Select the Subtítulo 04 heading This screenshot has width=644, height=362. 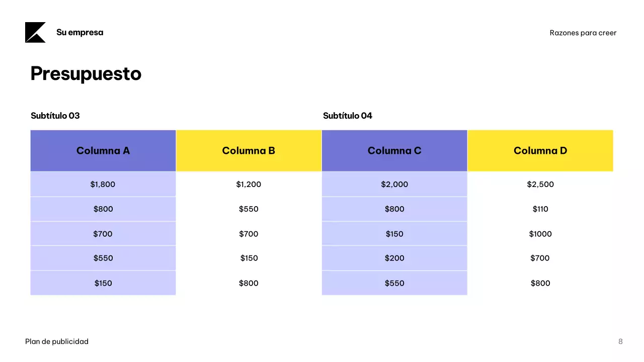[348, 116]
